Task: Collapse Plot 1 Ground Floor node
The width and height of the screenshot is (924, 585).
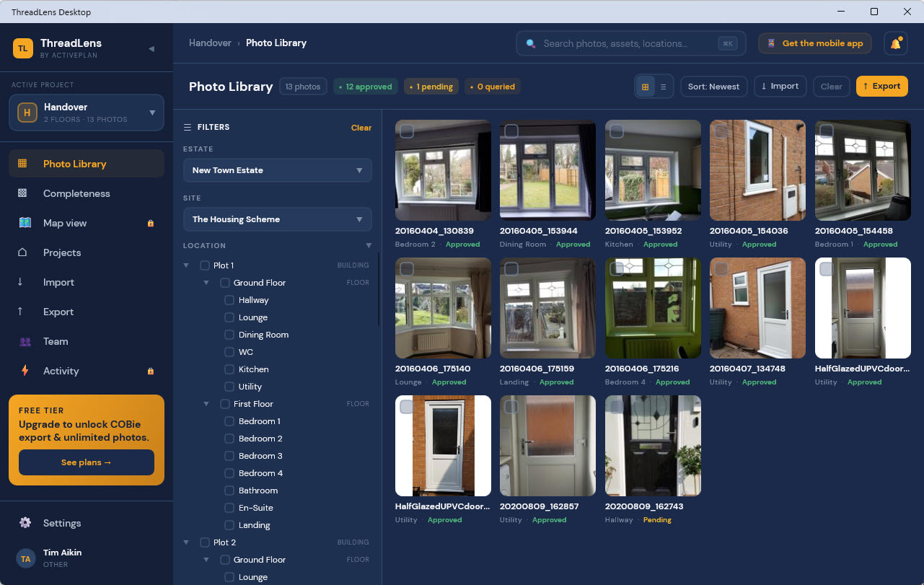Action: click(206, 283)
